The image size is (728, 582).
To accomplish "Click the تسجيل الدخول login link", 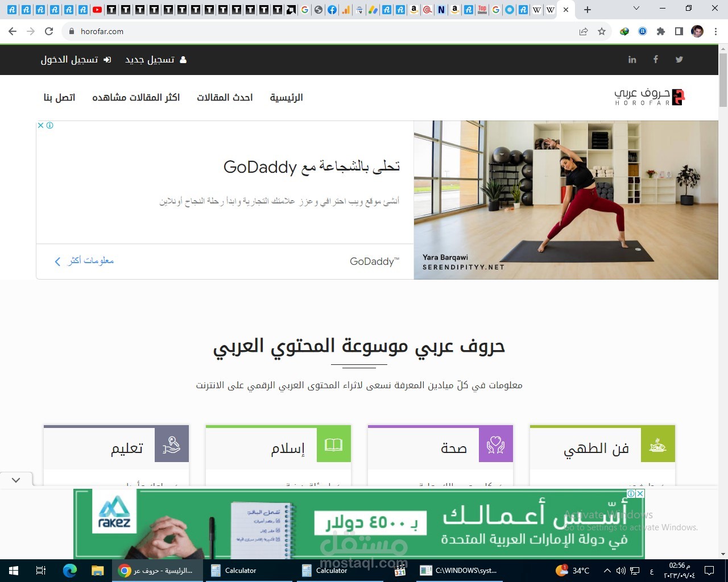I will coord(76,60).
